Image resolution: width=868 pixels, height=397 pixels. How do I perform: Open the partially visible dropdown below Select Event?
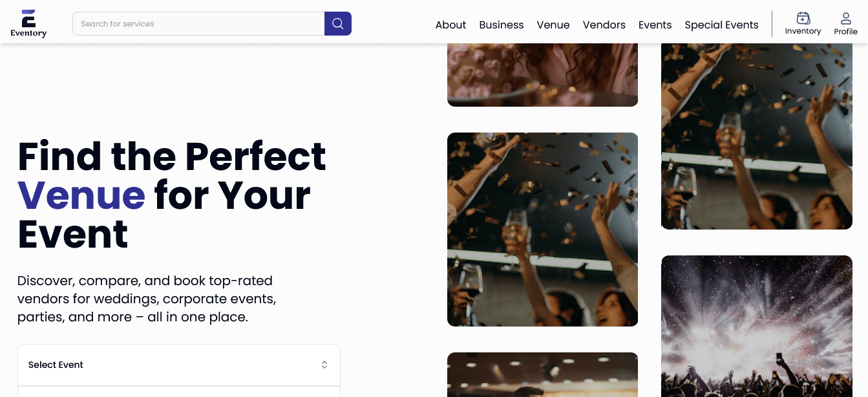(179, 393)
